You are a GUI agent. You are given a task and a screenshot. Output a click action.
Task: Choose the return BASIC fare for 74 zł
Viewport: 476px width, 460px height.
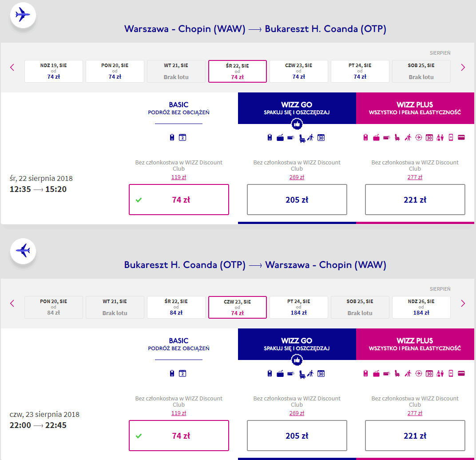(179, 436)
